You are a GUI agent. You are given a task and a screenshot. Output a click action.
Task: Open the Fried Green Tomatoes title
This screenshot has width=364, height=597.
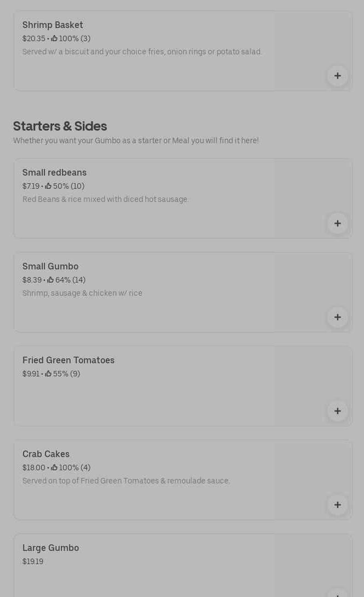[69, 360]
